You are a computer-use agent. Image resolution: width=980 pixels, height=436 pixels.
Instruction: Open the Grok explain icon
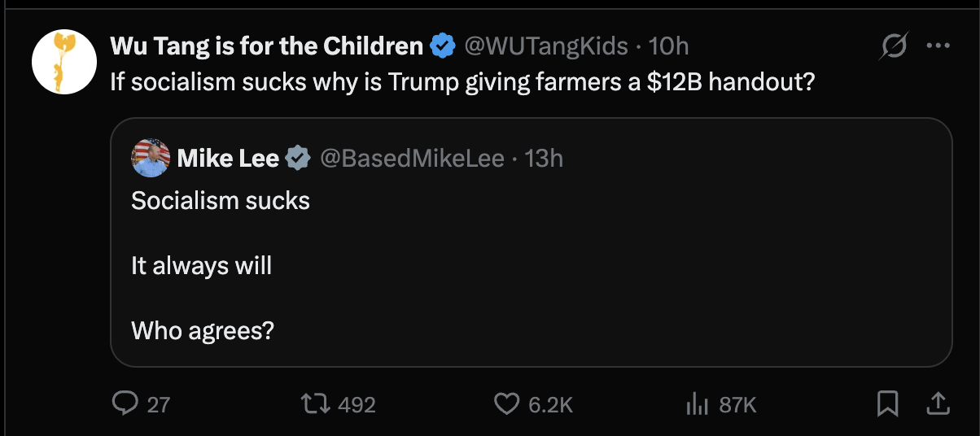(x=893, y=47)
